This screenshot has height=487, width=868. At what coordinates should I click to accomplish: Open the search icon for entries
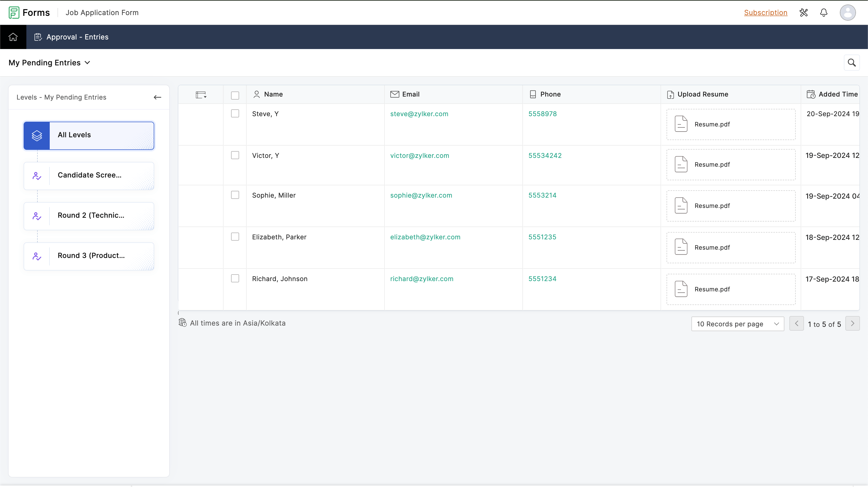tap(851, 63)
